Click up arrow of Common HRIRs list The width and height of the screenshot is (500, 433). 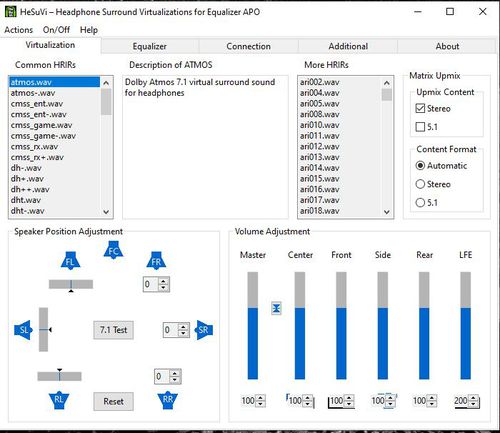(106, 83)
